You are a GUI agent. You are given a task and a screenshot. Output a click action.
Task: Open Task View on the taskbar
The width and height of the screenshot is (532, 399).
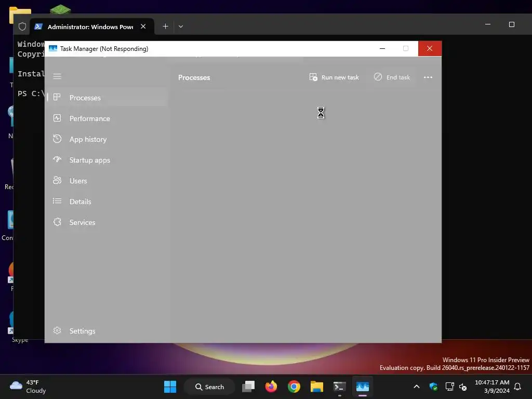click(248, 387)
